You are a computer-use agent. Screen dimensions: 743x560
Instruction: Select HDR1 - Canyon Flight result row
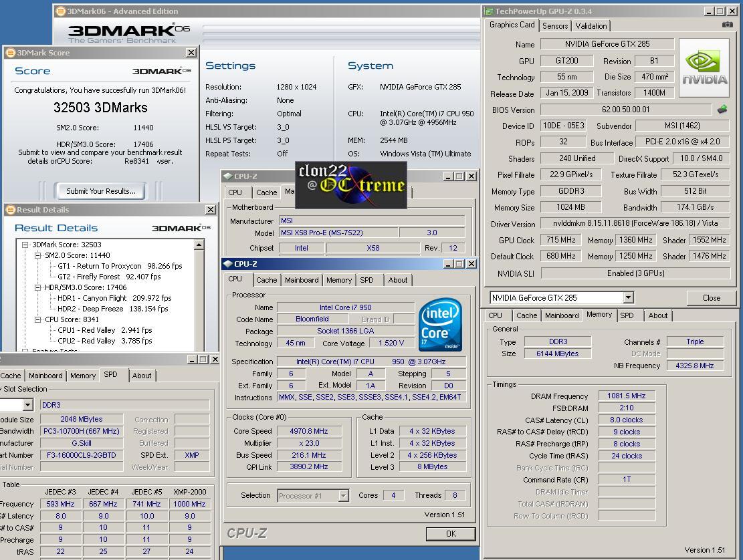[114, 298]
